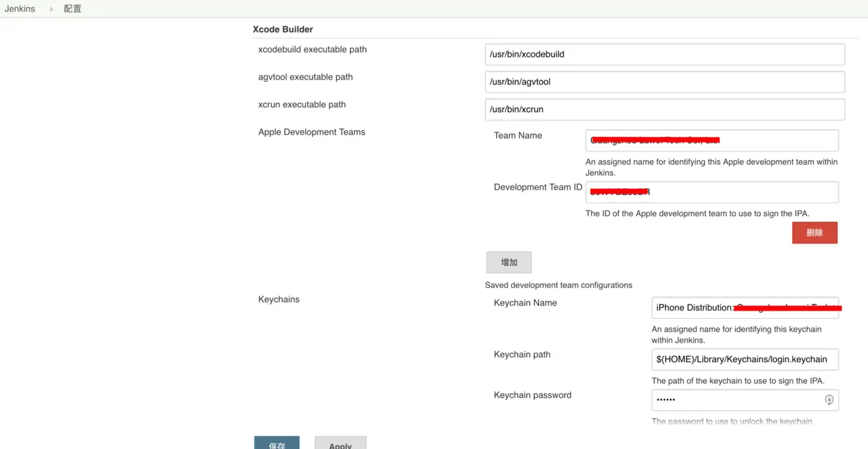Click the Team Name text box
Image resolution: width=868 pixels, height=449 pixels.
[711, 140]
